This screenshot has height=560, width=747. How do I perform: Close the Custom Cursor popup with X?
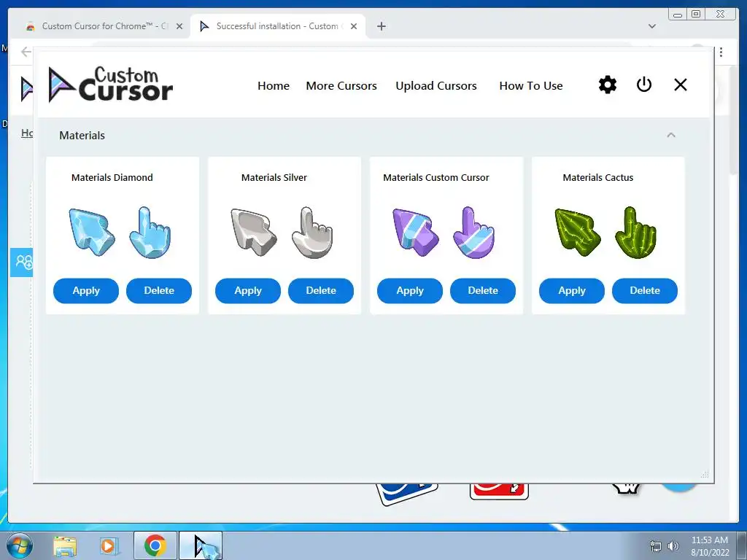(681, 85)
